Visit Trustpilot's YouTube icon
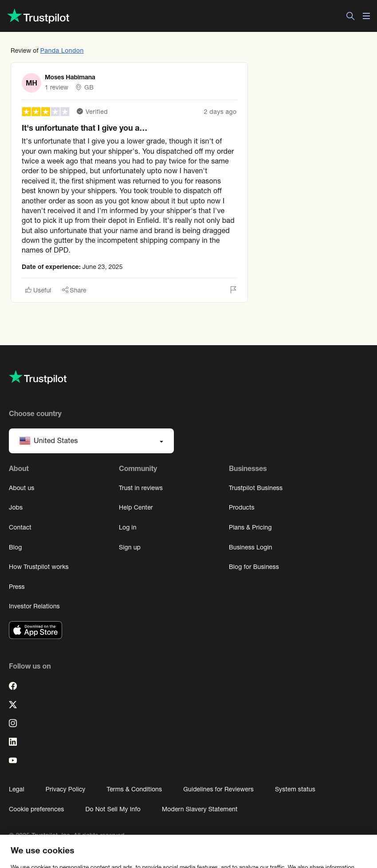Viewport: 377px width, 868px height. [x=13, y=760]
